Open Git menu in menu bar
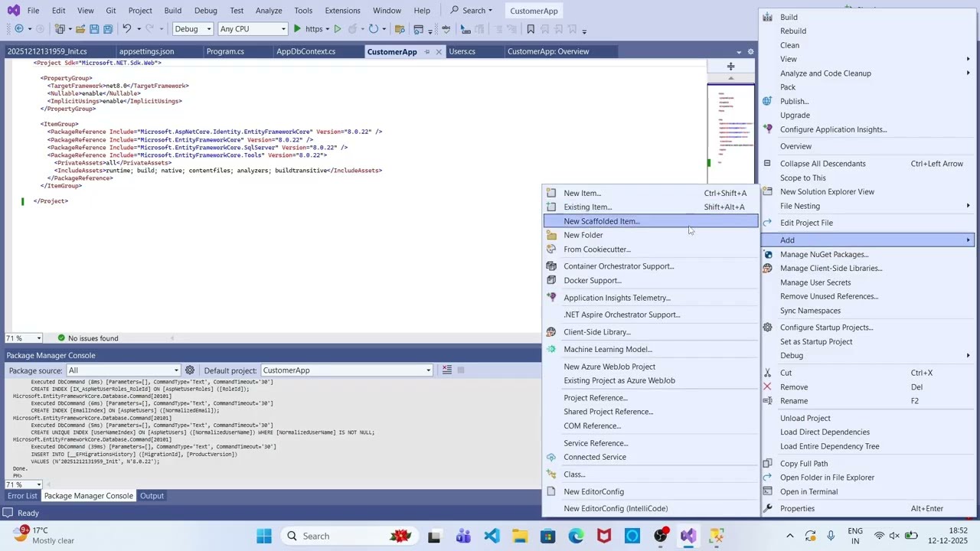The height and width of the screenshot is (551, 980). point(111,11)
